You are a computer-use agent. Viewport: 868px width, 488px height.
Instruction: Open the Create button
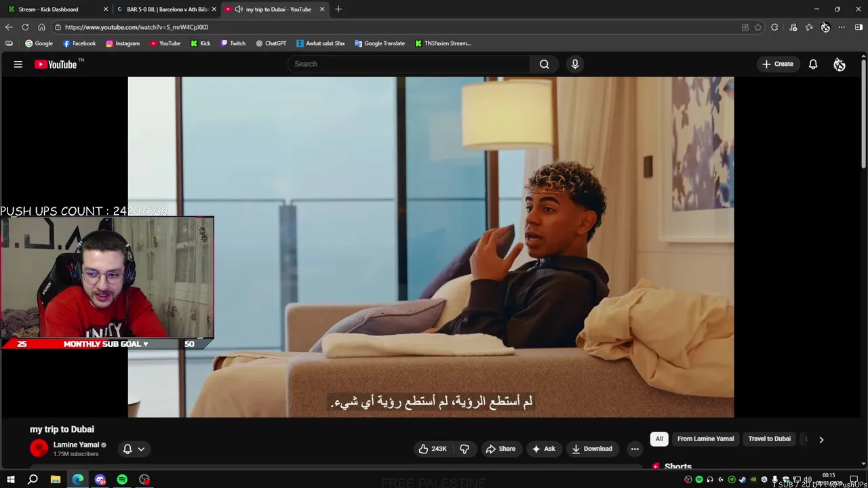click(x=777, y=64)
